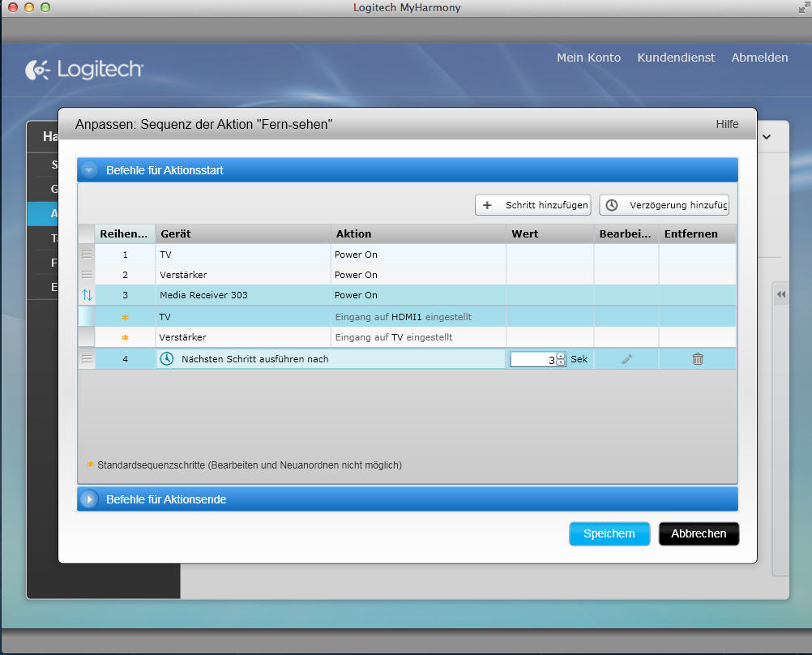Click the drag handle of delay row 4
812x655 pixels.
(87, 358)
